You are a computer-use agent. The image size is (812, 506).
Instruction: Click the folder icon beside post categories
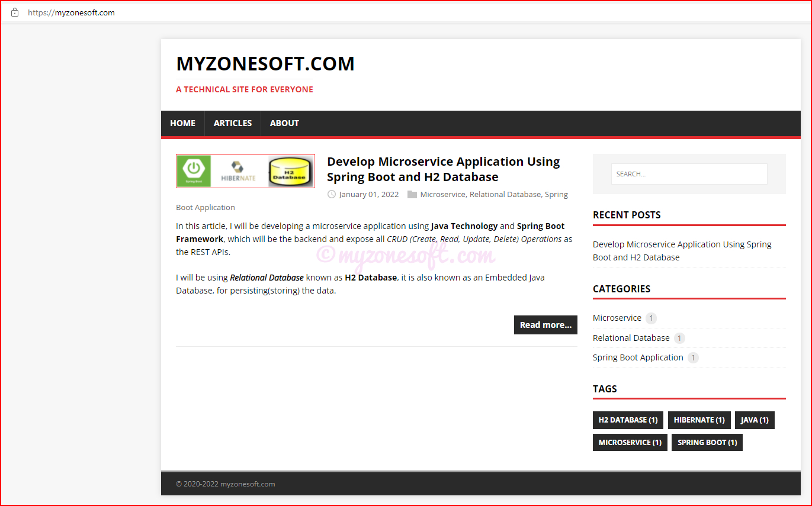coord(412,194)
